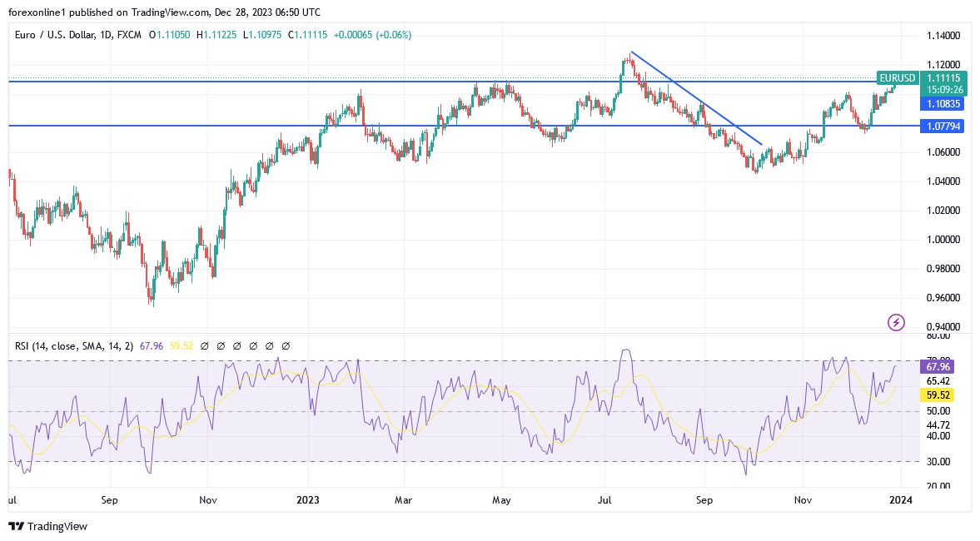Screen dimensions: 980x541
Task: Click the purple 67.96 RSI value swatch
Action: [x=937, y=366]
